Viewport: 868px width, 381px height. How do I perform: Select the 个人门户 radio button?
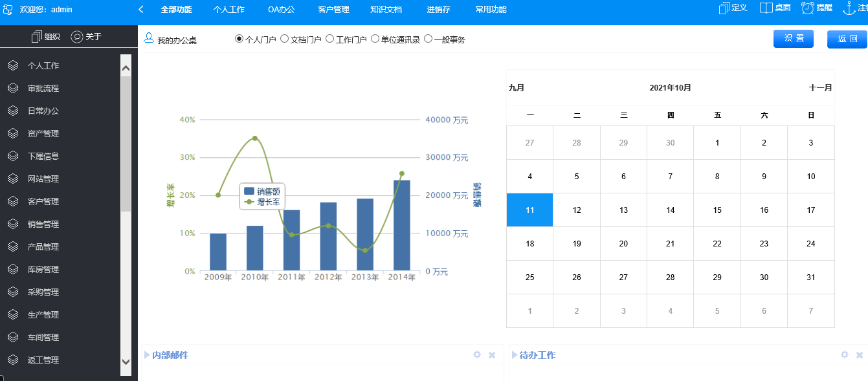click(x=239, y=39)
